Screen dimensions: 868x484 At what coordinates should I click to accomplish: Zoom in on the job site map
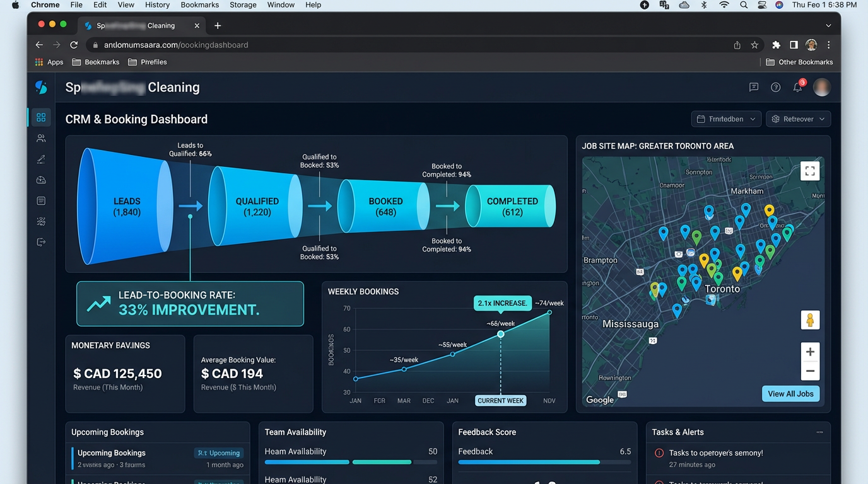coord(810,352)
